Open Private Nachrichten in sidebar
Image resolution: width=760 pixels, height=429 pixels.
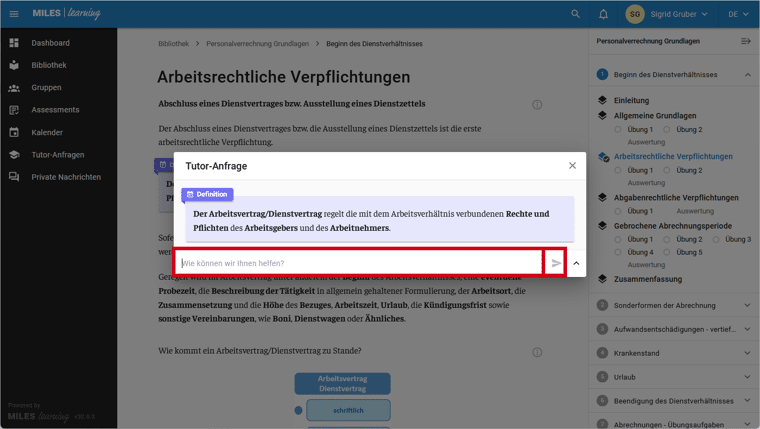pos(65,177)
